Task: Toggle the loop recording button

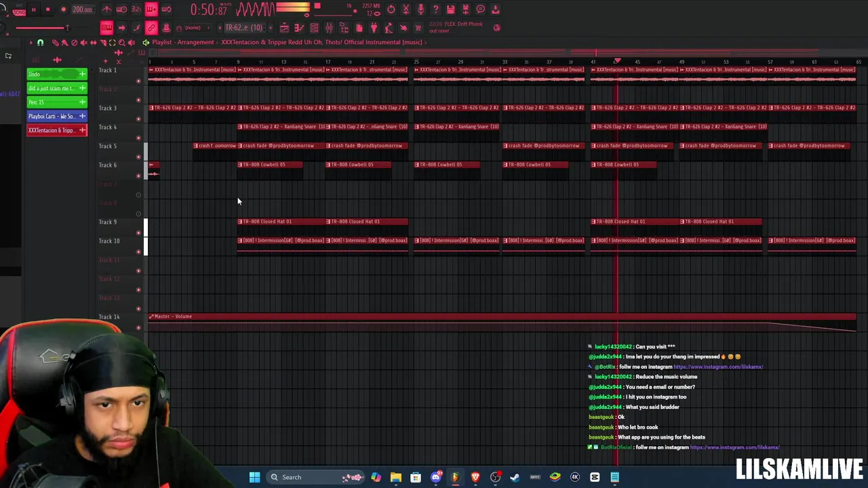Action: pos(166,9)
